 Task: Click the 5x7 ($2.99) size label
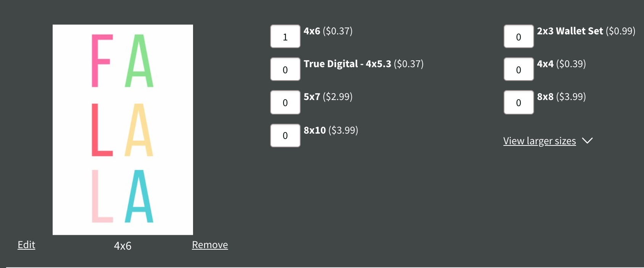pos(328,97)
